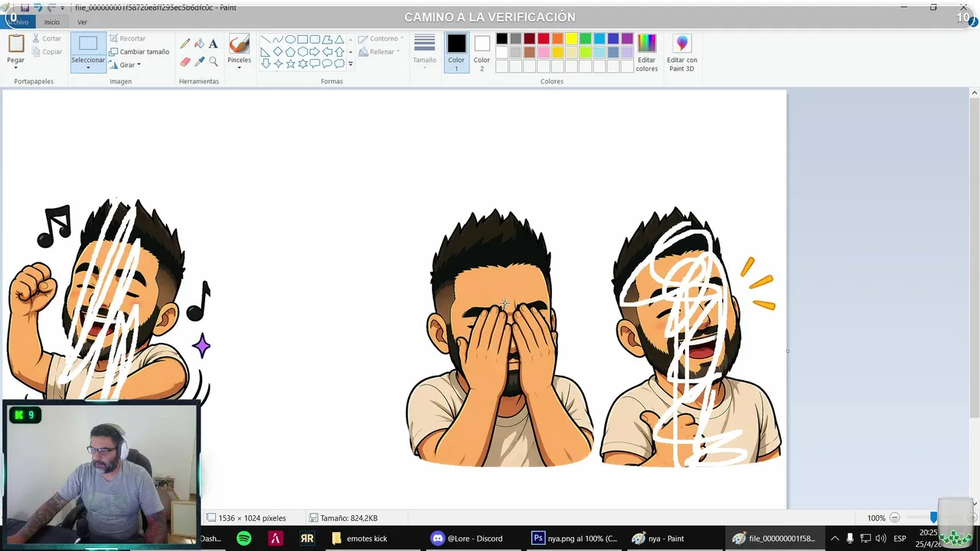
Task: Click the 1536 × 1024 píxeles status text
Action: click(x=252, y=518)
